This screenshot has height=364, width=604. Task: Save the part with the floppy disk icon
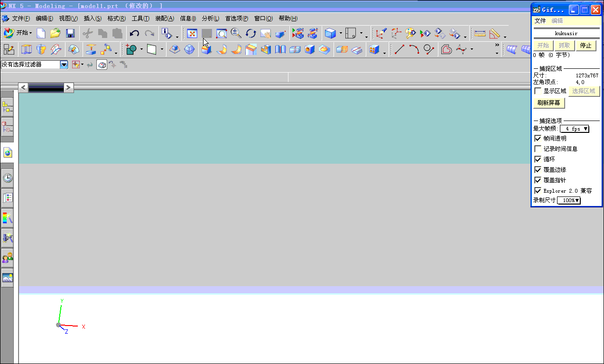(x=70, y=33)
